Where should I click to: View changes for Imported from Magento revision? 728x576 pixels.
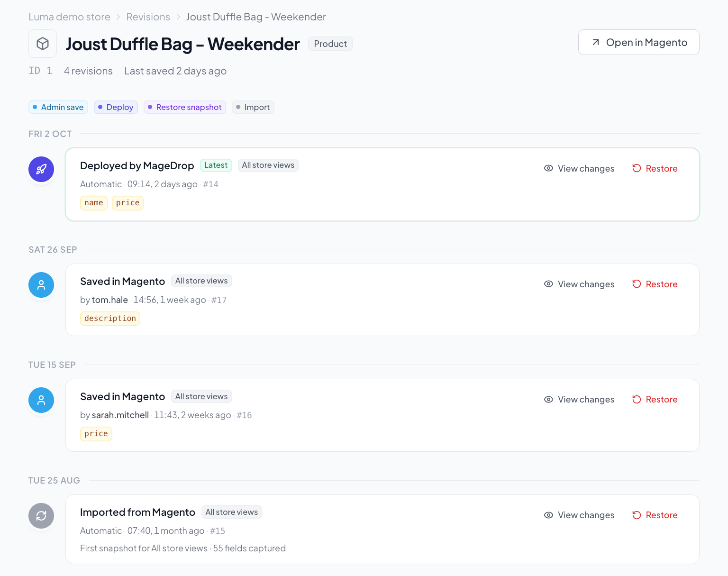point(579,515)
